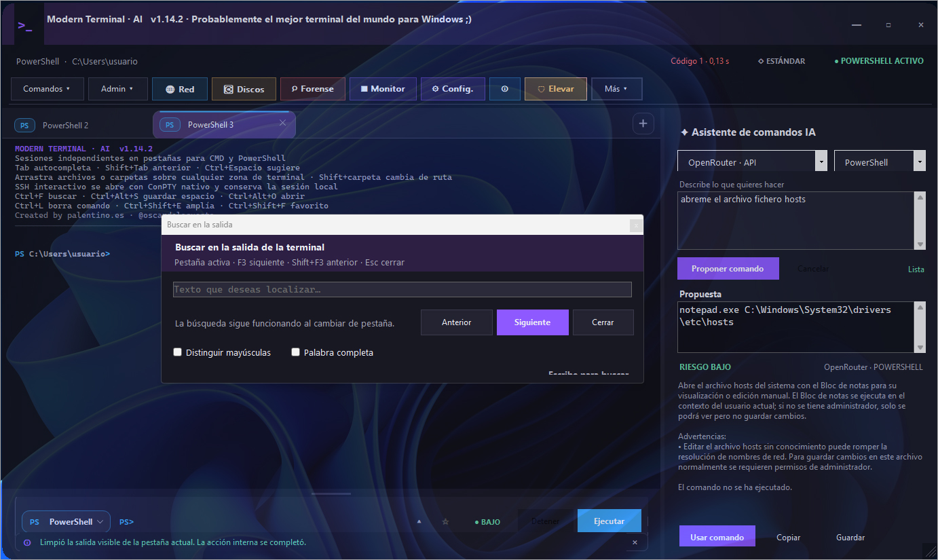Expand the Comandos dropdown menu
Viewport: 938px width, 560px height.
(48, 89)
